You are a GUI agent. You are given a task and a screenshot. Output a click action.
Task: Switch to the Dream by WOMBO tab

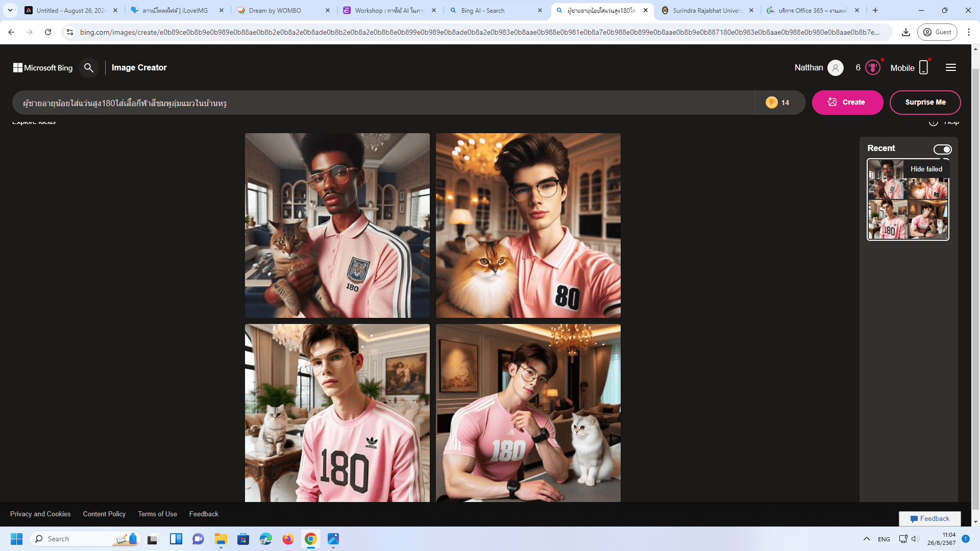[x=275, y=10]
